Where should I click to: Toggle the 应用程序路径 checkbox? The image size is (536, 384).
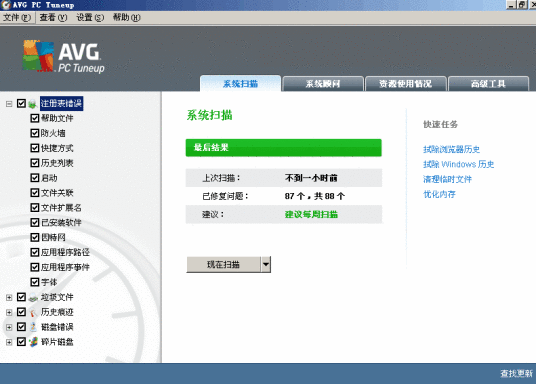[35, 252]
